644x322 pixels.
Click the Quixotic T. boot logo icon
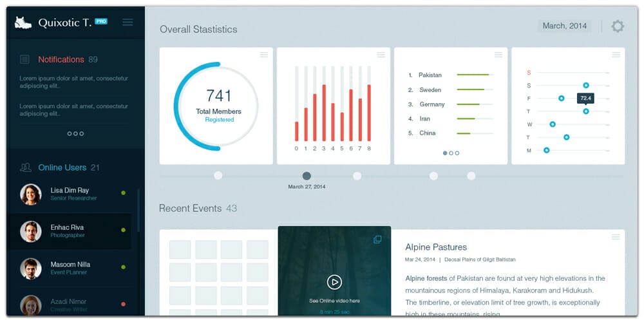[x=23, y=23]
